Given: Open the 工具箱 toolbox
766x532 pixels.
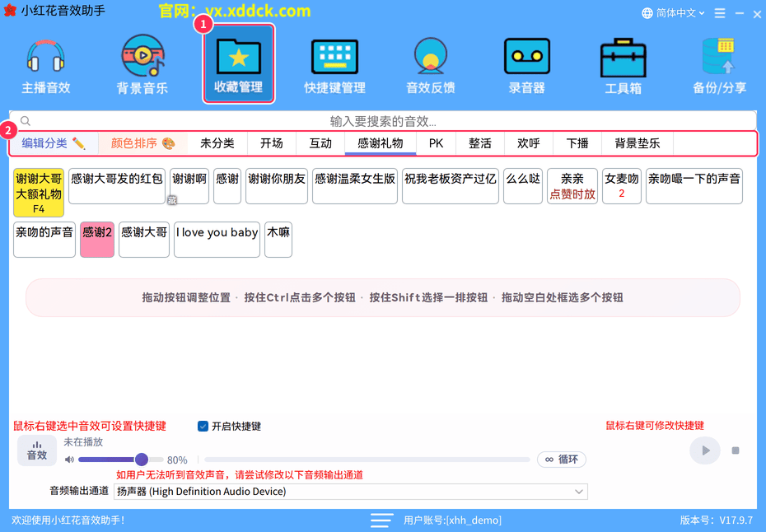Looking at the screenshot, I should 623,66.
